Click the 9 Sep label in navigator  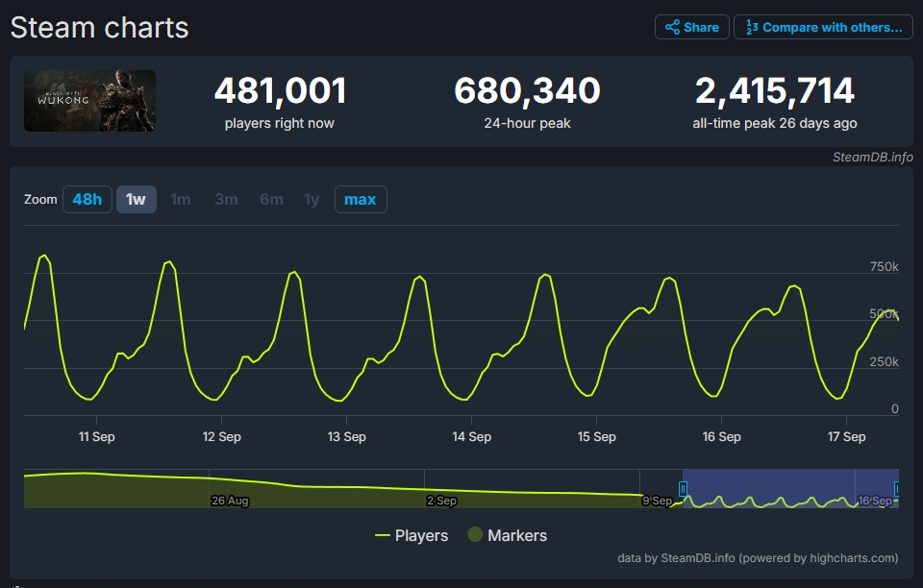pos(657,501)
